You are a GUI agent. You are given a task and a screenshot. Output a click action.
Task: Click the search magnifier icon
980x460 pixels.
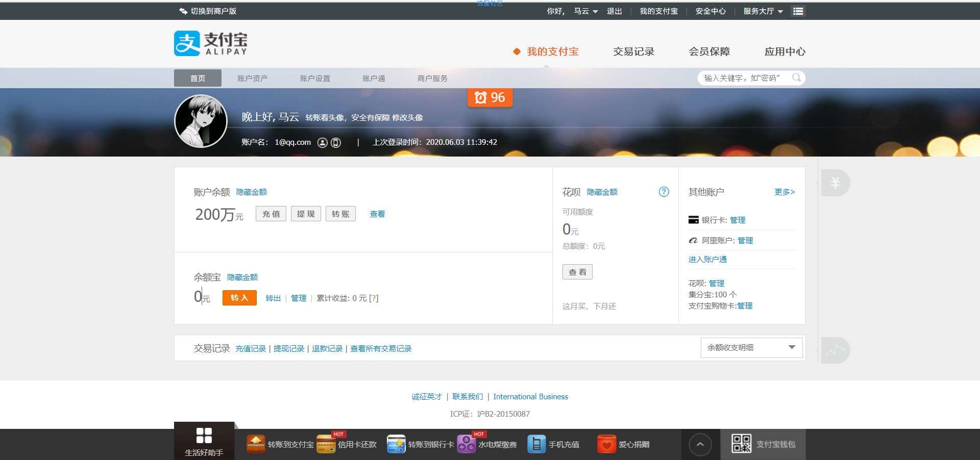click(x=796, y=78)
